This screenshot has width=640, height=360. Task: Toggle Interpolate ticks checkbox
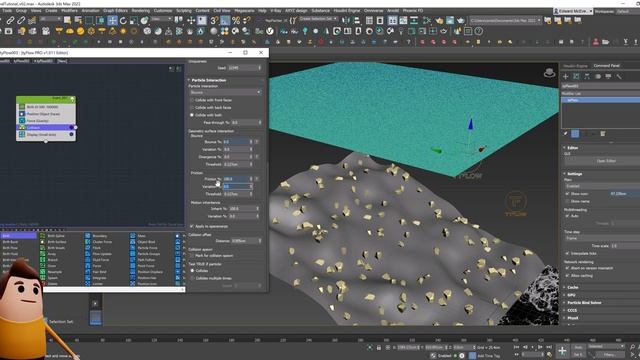point(567,253)
